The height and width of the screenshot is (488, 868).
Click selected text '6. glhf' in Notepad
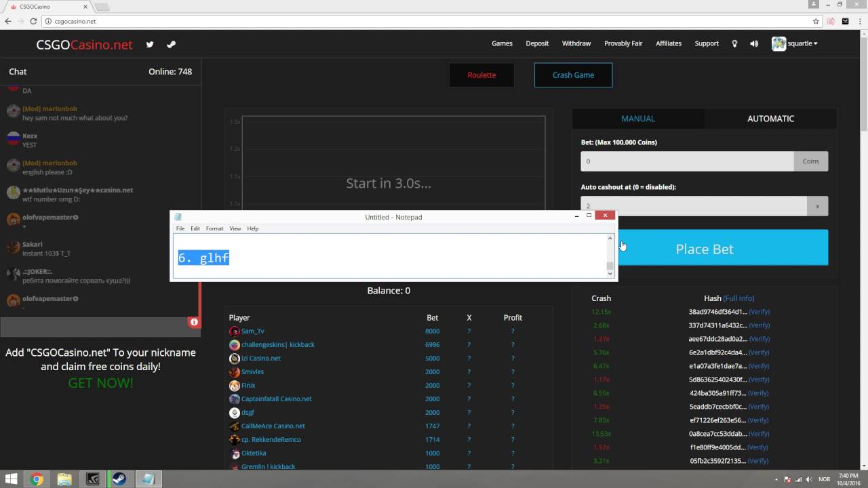pos(203,258)
